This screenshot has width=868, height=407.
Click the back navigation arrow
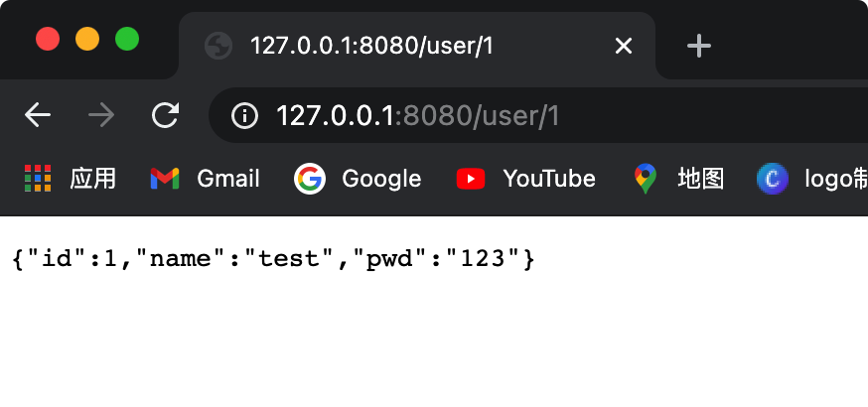[38, 116]
